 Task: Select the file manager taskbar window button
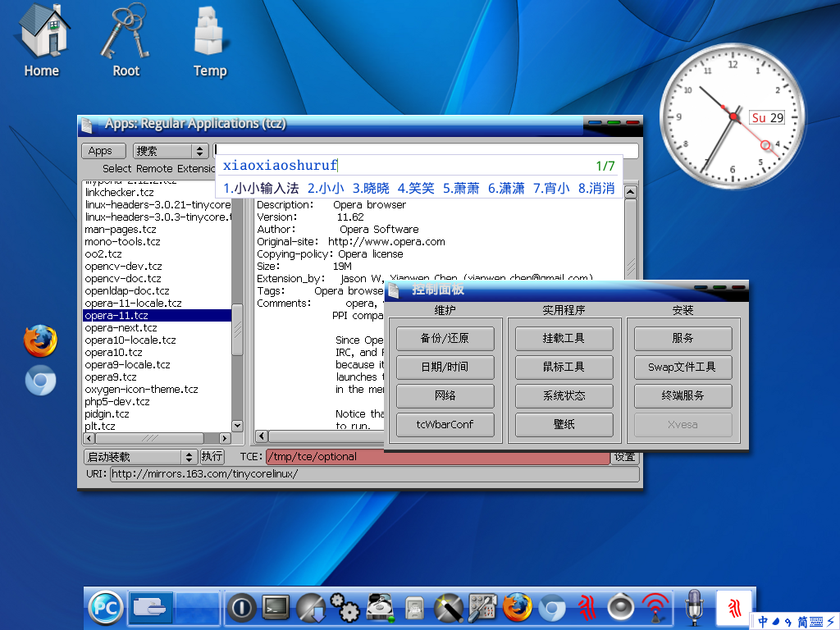[149, 608]
